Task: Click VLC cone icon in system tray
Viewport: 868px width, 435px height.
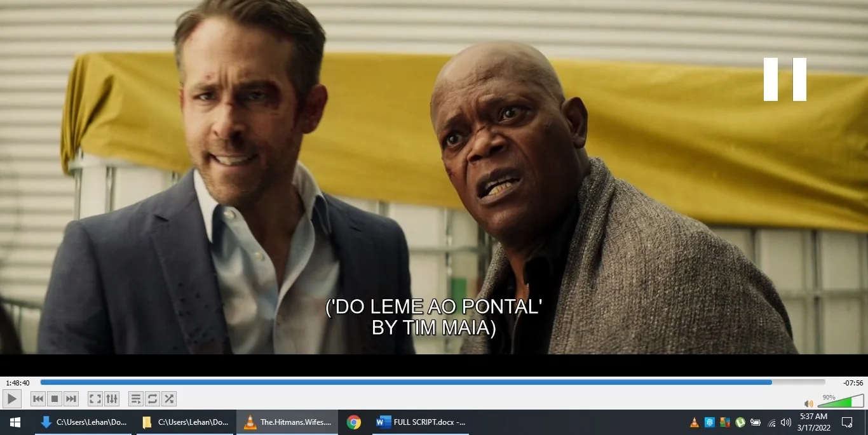Action: (x=695, y=422)
